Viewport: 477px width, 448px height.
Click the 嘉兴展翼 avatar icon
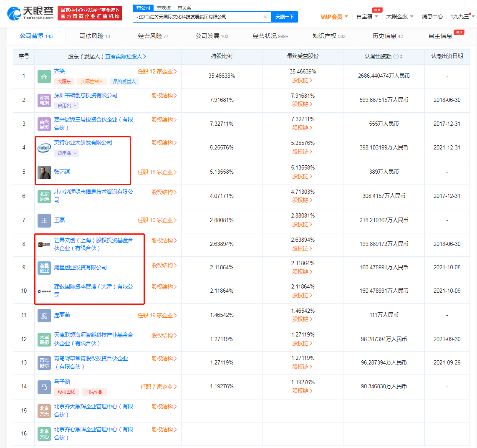(x=44, y=124)
